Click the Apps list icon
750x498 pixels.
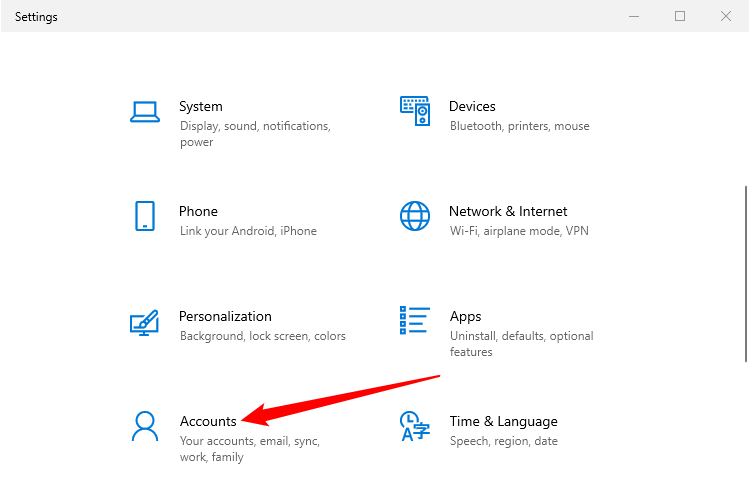pyautogui.click(x=415, y=322)
